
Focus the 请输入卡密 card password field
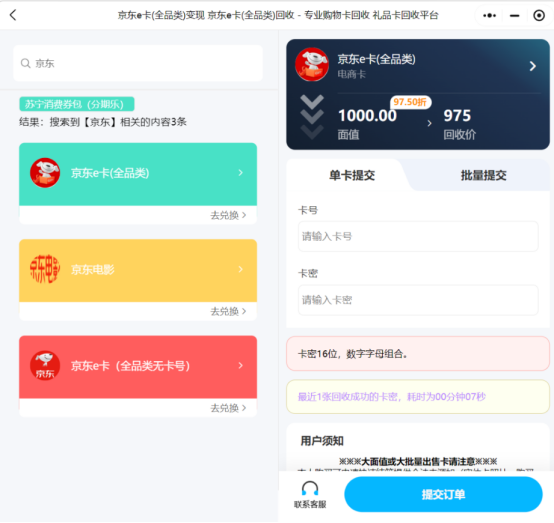coord(418,300)
